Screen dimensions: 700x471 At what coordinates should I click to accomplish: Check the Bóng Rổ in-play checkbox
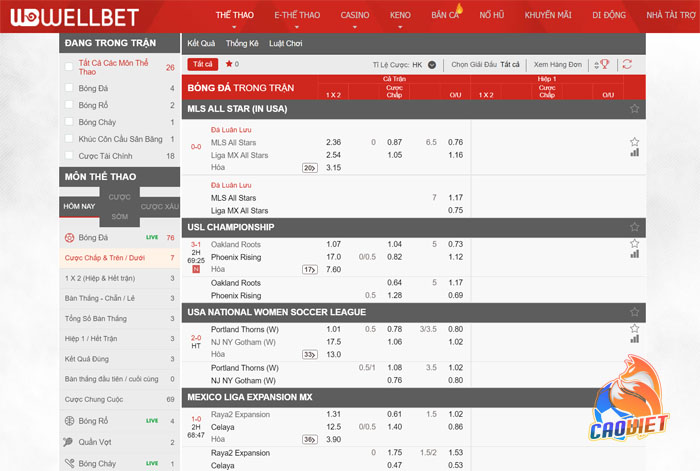(x=69, y=104)
